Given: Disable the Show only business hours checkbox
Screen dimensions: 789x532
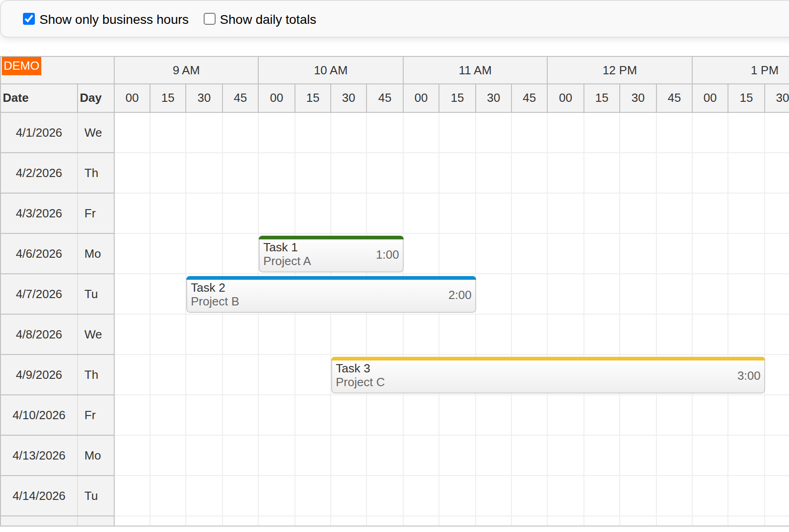Looking at the screenshot, I should (29, 19).
